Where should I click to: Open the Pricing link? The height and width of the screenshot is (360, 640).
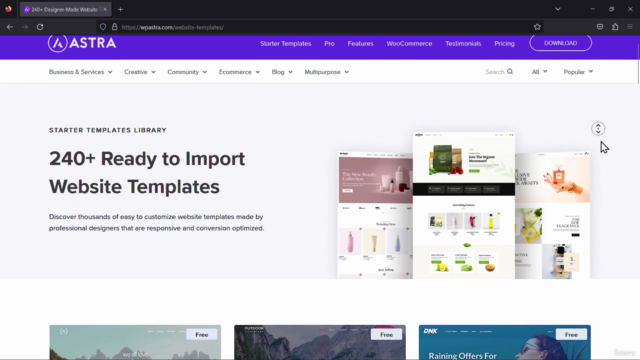pyautogui.click(x=504, y=43)
